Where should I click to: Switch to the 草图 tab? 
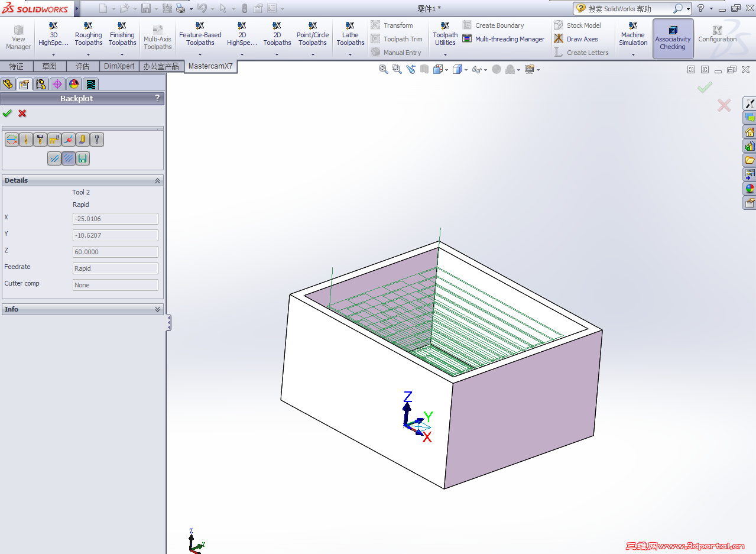[50, 66]
